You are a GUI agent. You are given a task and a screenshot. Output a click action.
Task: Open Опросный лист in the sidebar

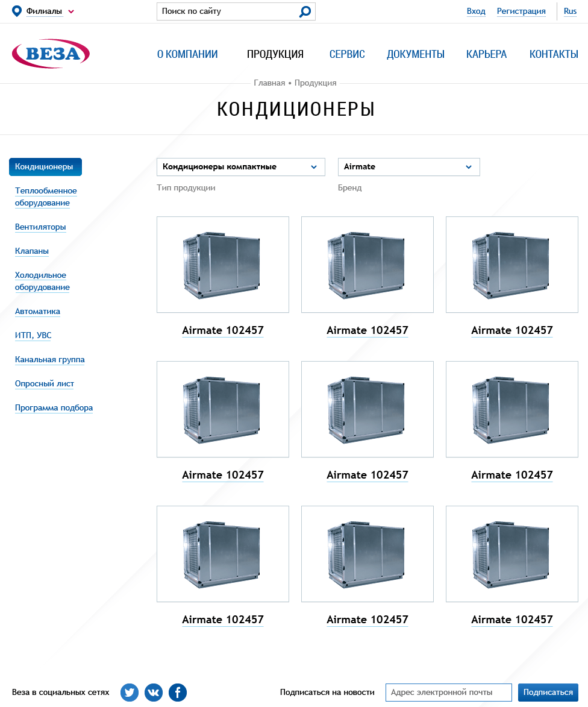(44, 384)
